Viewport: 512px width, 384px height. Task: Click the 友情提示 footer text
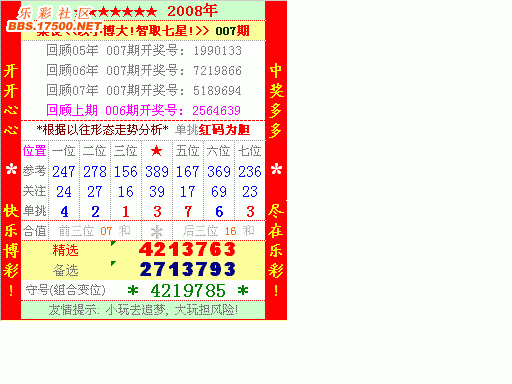point(143,310)
